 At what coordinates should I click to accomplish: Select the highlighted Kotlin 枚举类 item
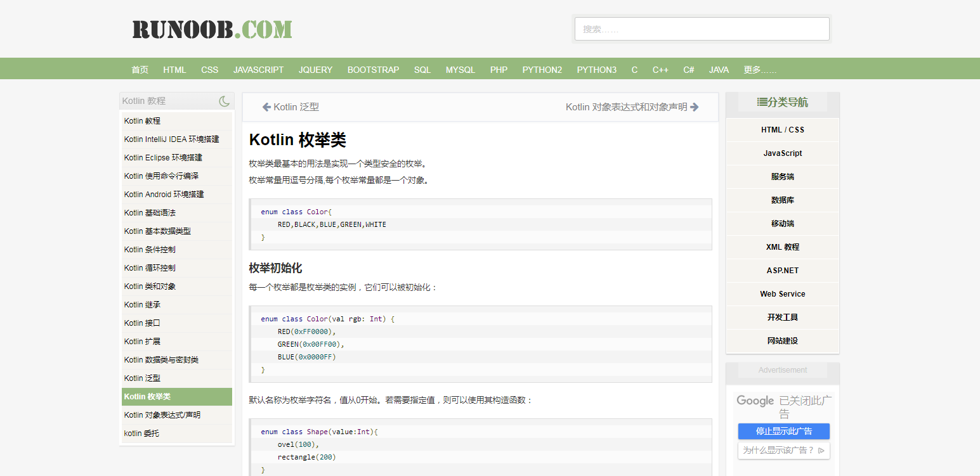[177, 397]
